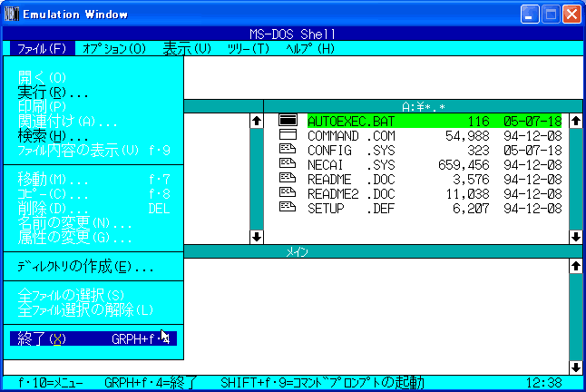Choose 削除(D)... menu entry
This screenshot has width=586, height=392.
point(93,209)
